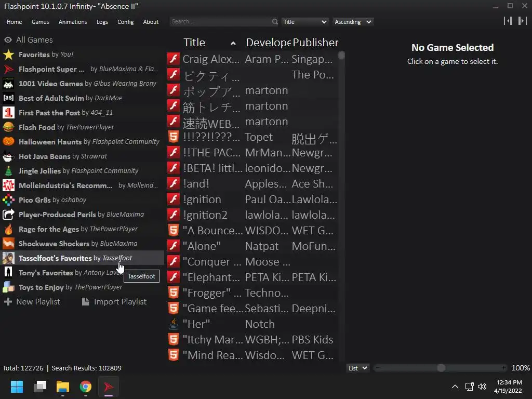The height and width of the screenshot is (399, 532).
Task: Select the !gnition2 game row
Action: tap(253, 215)
